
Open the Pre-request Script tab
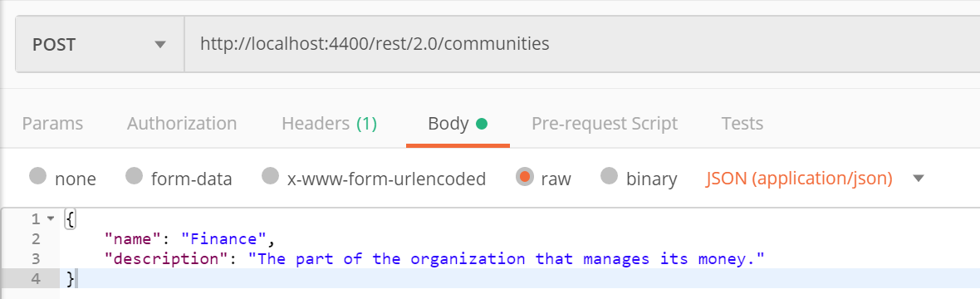pos(605,123)
